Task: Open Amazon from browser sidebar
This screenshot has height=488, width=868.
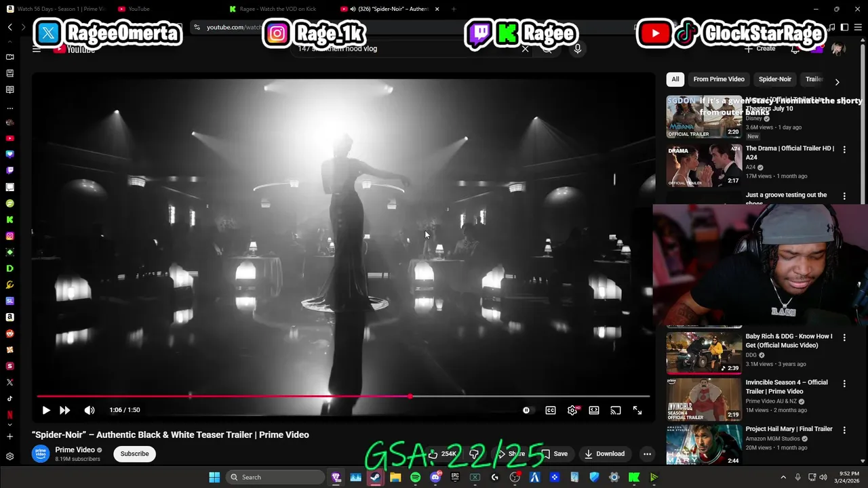Action: coord(9,317)
